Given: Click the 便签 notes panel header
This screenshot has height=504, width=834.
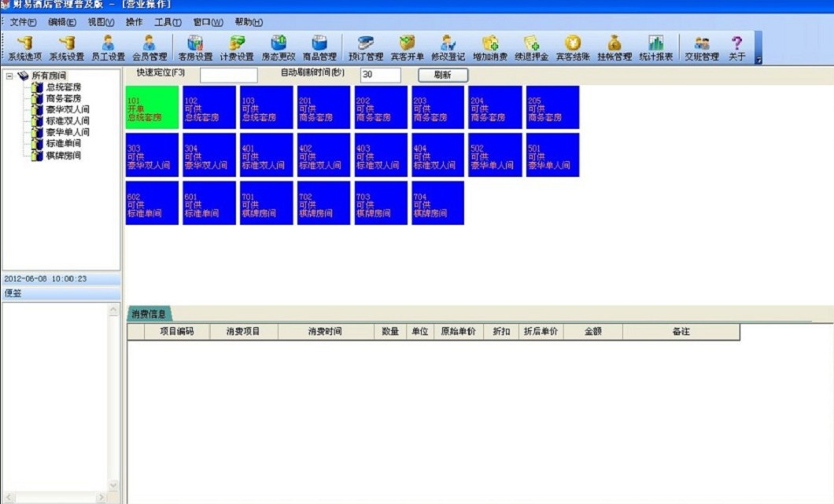Looking at the screenshot, I should coord(61,293).
